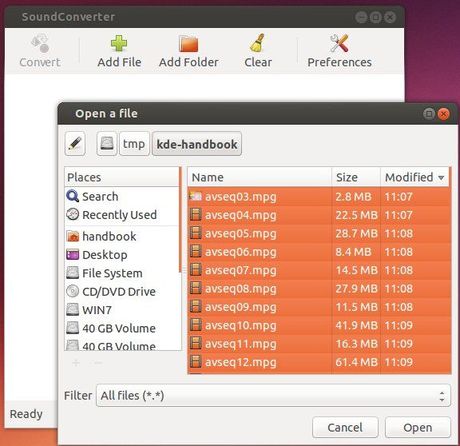Select file name avseq04.mpg
460x446 pixels.
point(241,215)
